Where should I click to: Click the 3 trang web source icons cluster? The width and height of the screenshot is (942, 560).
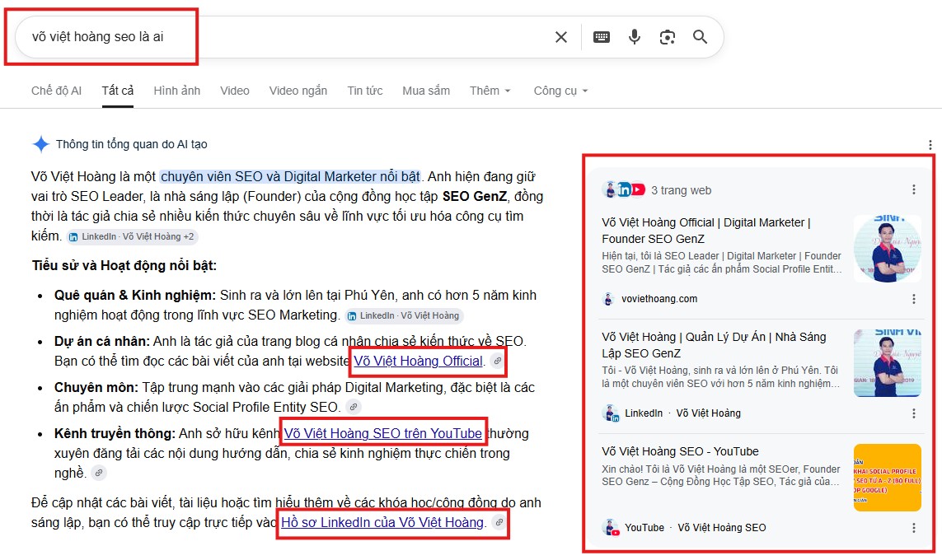[623, 189]
